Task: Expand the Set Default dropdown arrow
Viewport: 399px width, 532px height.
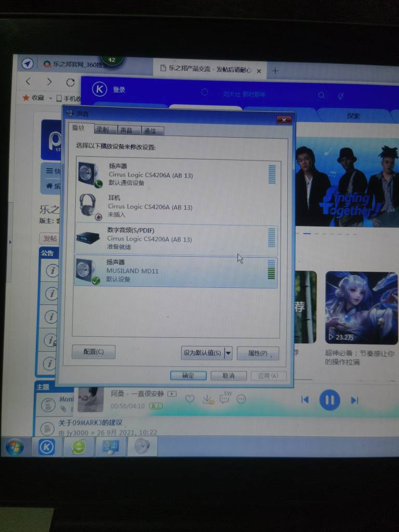Action: tap(228, 353)
